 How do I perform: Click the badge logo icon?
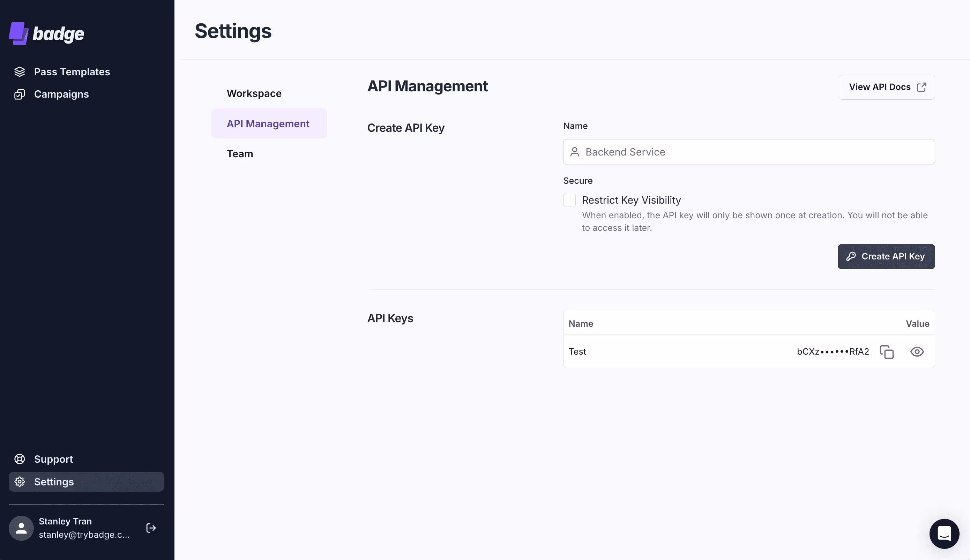[x=18, y=33]
